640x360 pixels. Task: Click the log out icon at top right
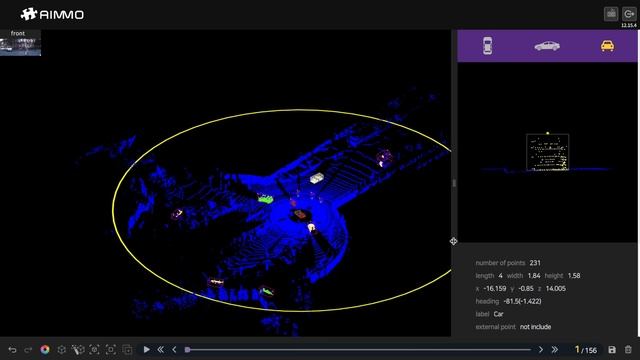click(x=629, y=14)
